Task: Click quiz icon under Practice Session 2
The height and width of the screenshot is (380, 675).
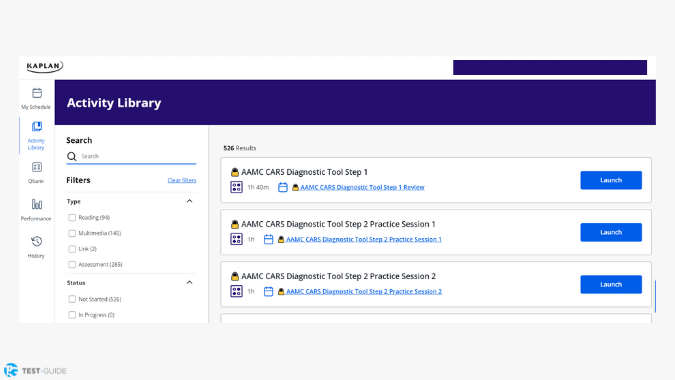Action: pyautogui.click(x=236, y=291)
